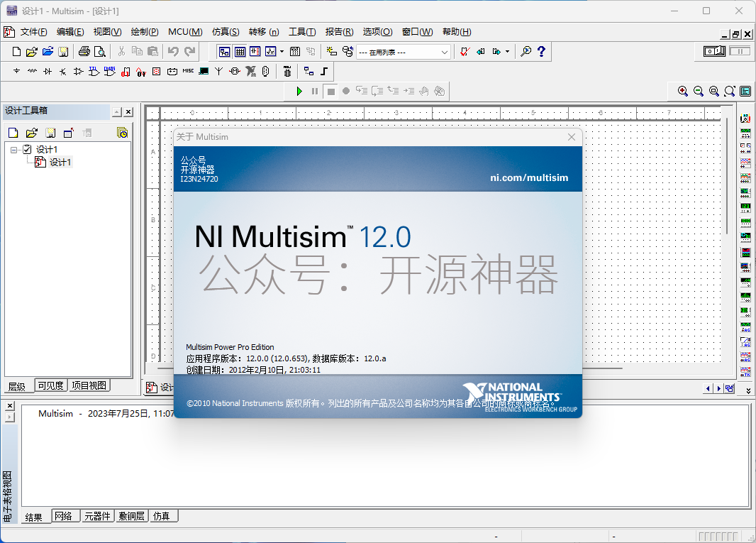Viewport: 756px width, 543px height.
Task: Switch to the 可见度 tab
Action: point(50,385)
